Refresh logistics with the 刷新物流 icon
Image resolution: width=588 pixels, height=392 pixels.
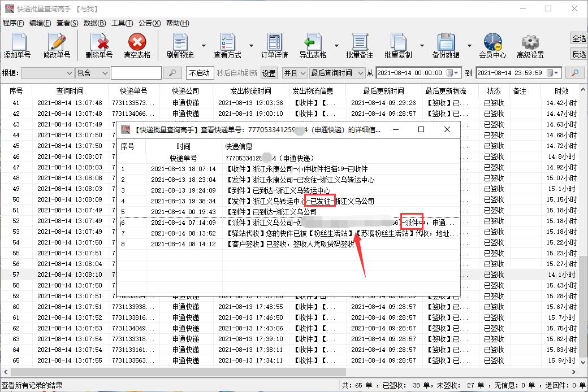[x=180, y=45]
